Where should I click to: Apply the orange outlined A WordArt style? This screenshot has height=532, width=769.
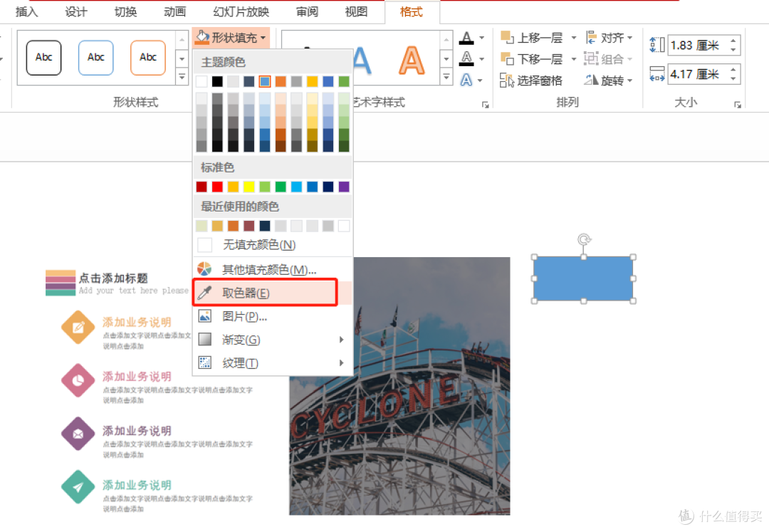click(412, 61)
